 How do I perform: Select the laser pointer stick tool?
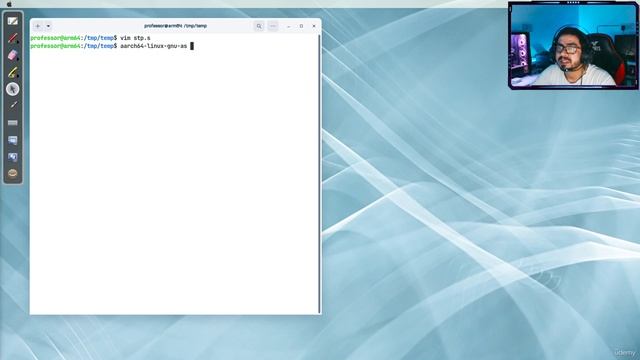coord(13,105)
